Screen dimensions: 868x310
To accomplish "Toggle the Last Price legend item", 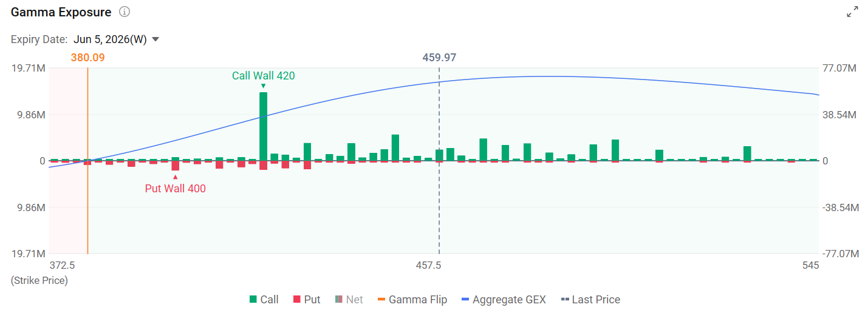I will pyautogui.click(x=590, y=300).
